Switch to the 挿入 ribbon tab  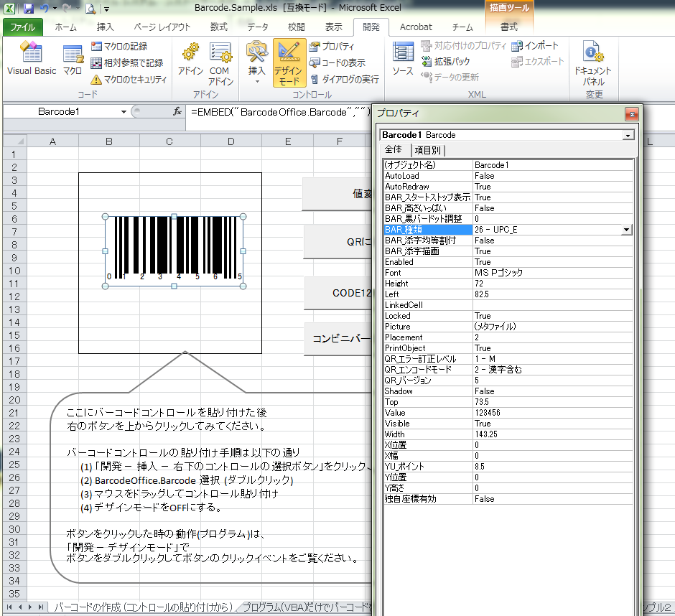coord(105,27)
